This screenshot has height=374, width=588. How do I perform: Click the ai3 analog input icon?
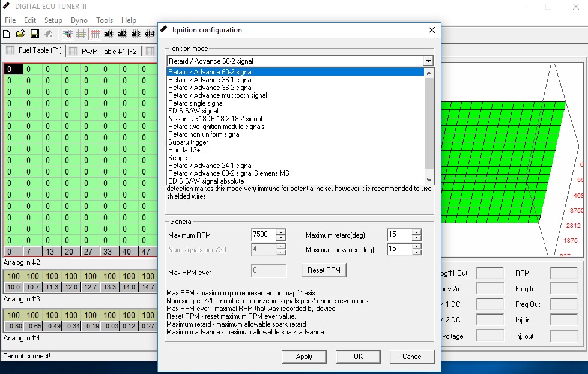coord(136,34)
